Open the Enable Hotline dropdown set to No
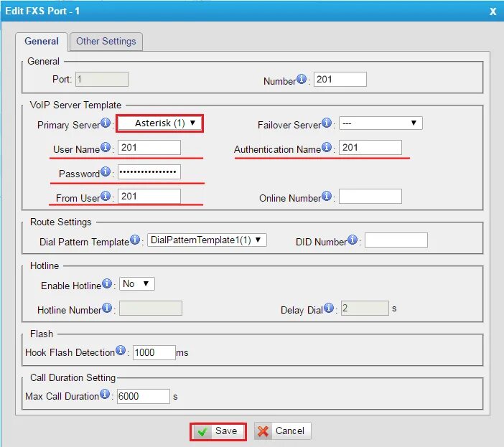Image resolution: width=504 pixels, height=447 pixels. coord(137,284)
